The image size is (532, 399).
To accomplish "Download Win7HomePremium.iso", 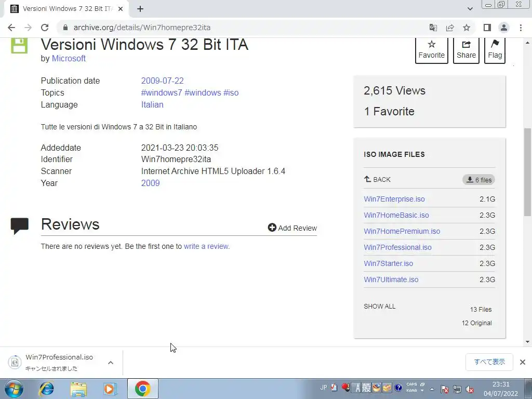I will coord(402,231).
